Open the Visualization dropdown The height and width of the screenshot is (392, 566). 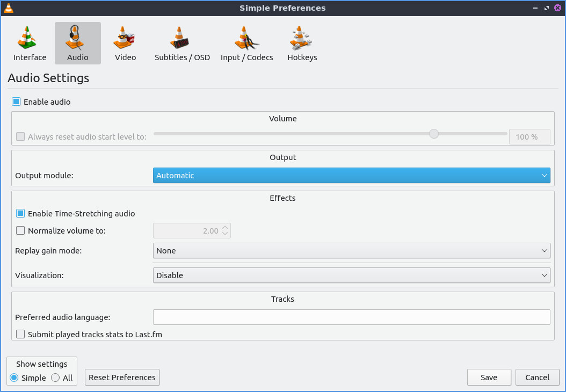pos(351,275)
